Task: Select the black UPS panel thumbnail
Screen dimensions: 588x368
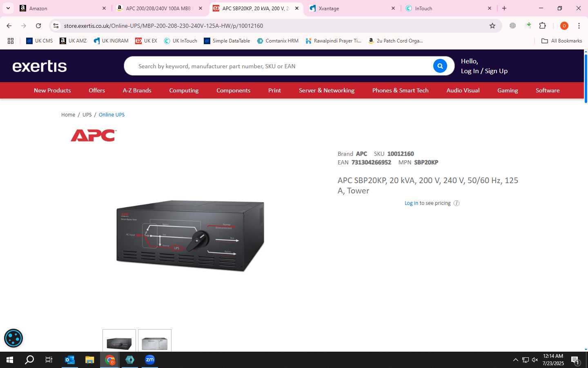Action: coord(119,341)
